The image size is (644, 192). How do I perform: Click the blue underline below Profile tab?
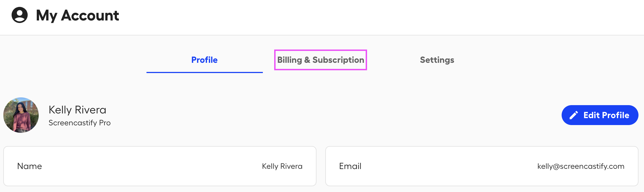[205, 72]
